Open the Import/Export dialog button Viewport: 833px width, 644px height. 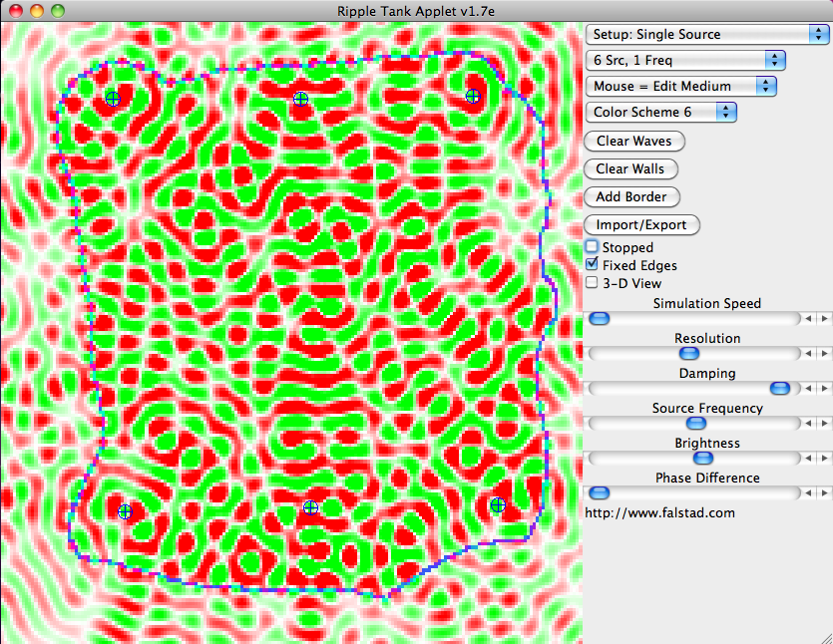pyautogui.click(x=641, y=224)
